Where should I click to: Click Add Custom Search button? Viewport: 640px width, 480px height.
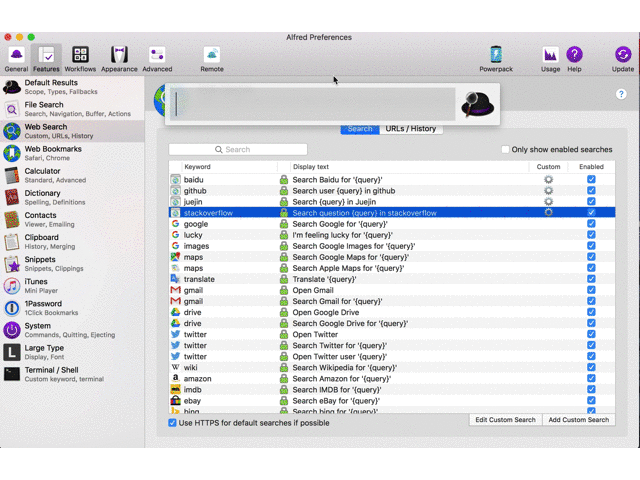pyautogui.click(x=578, y=420)
